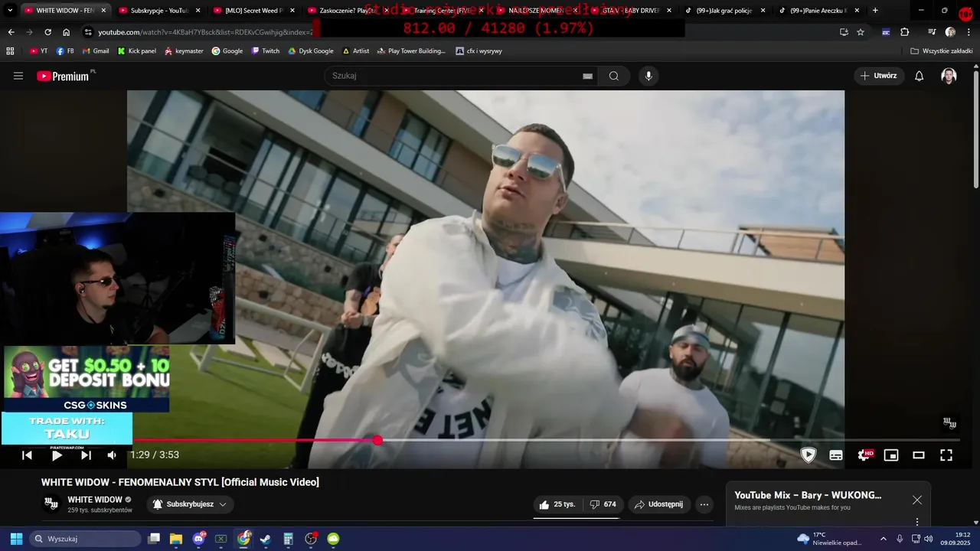Open Dysk Google bookmark

(310, 51)
